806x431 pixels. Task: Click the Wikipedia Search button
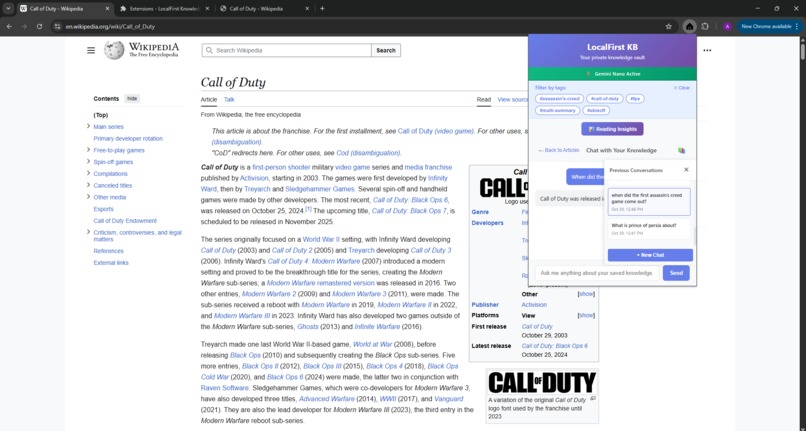[x=386, y=50]
